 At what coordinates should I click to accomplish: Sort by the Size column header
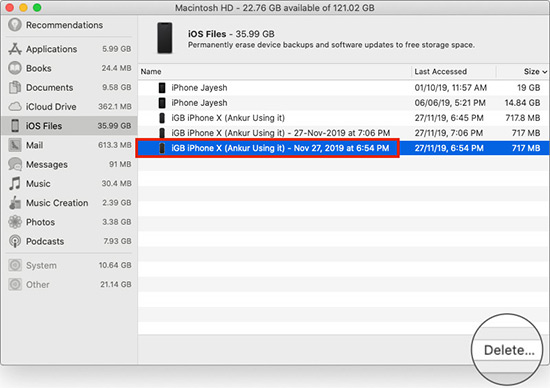click(x=531, y=72)
